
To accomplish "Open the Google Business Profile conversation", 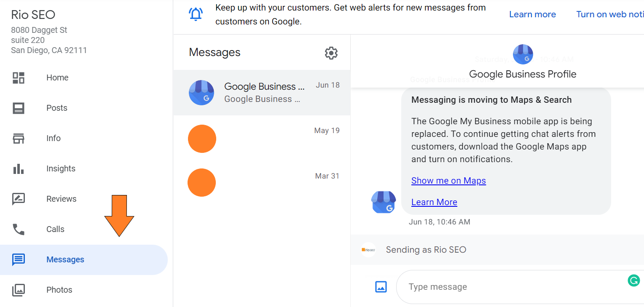I will (261, 93).
